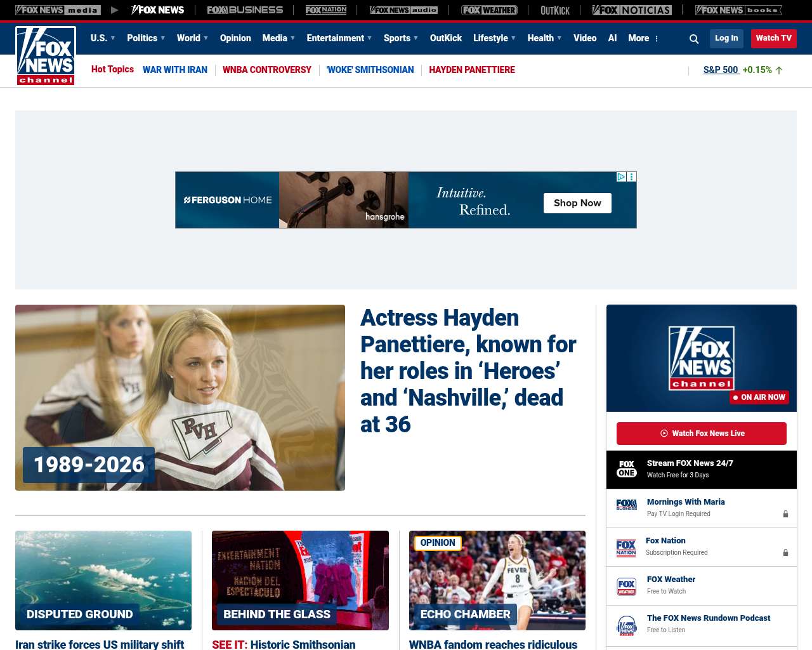
Task: Click the Fox News Rundown Podcast icon
Action: coord(627,625)
